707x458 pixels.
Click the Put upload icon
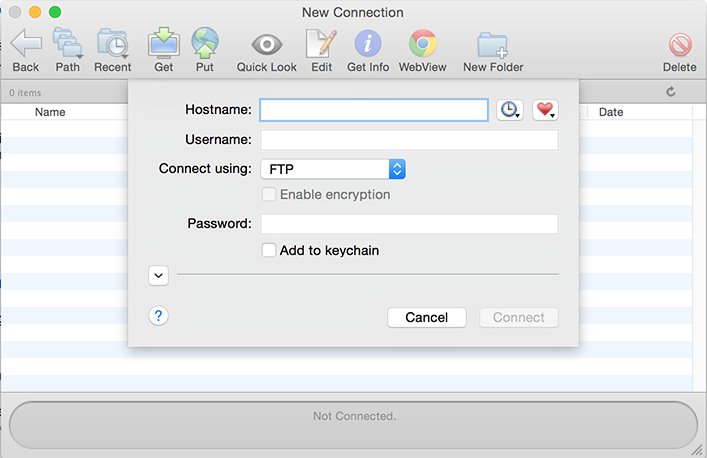click(x=205, y=45)
